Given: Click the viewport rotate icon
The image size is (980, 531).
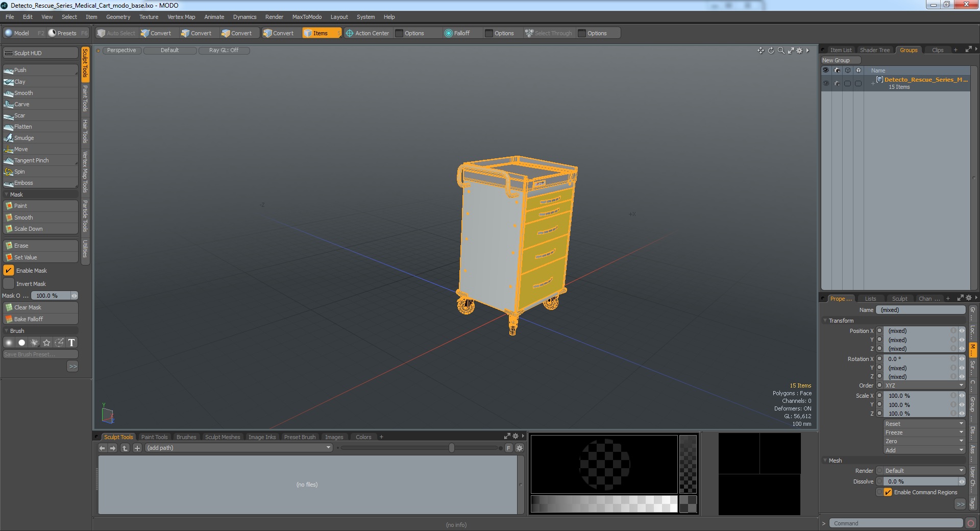Looking at the screenshot, I should (x=771, y=51).
